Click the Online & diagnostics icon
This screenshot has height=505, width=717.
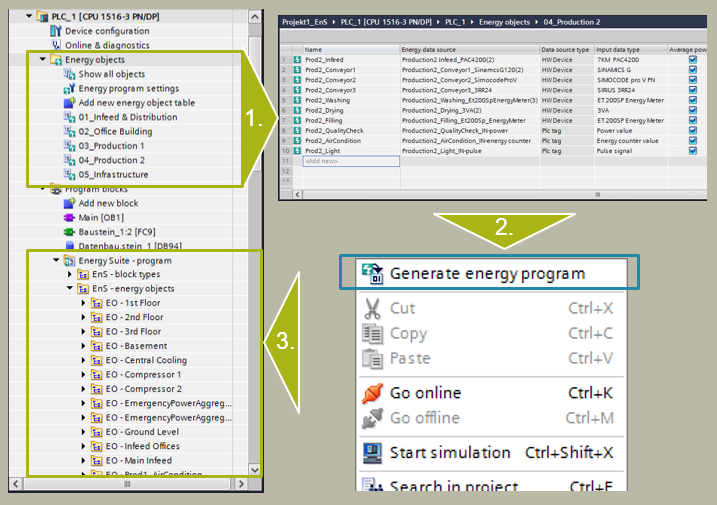point(56,45)
